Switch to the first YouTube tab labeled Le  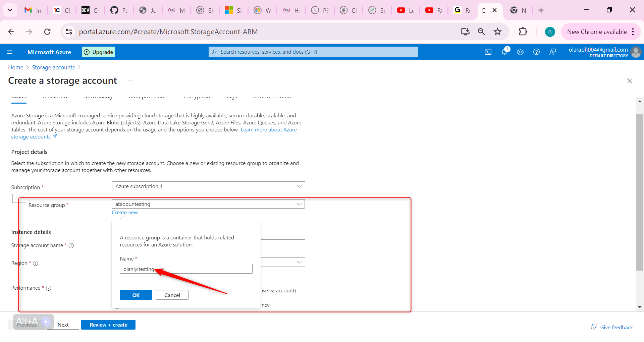[406, 10]
